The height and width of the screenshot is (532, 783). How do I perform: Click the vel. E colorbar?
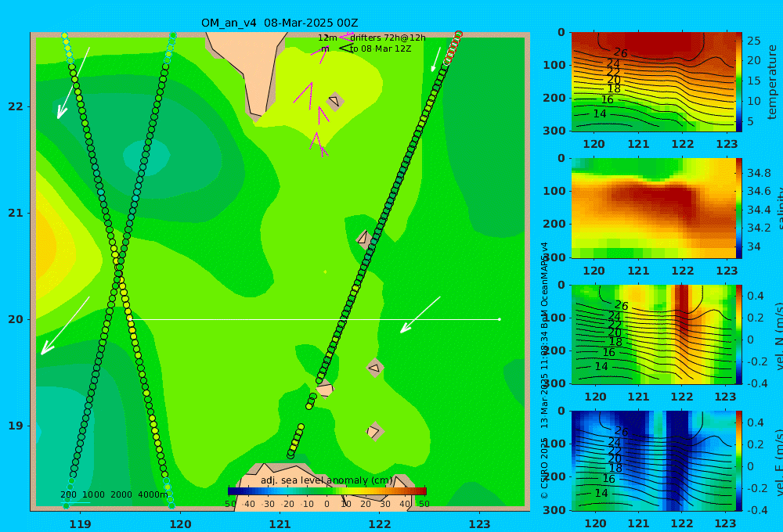coord(739,461)
